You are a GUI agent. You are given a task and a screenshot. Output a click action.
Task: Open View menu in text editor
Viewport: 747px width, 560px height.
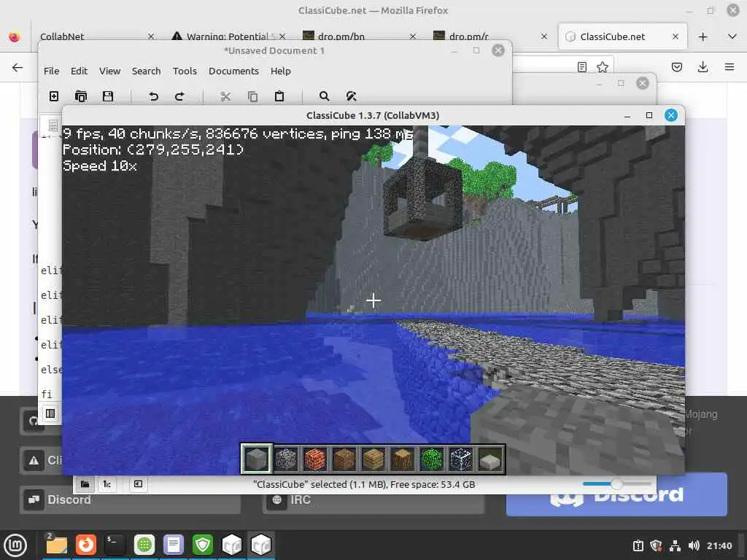pyautogui.click(x=109, y=71)
